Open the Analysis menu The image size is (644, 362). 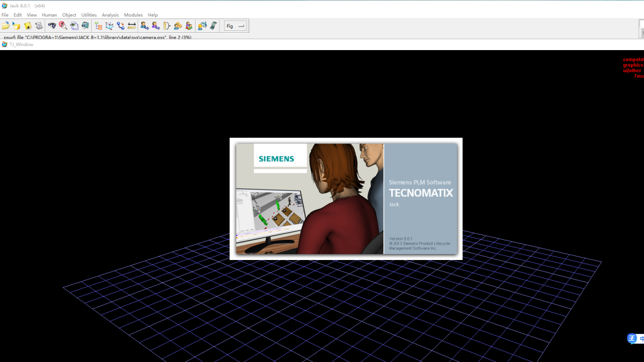pyautogui.click(x=110, y=15)
